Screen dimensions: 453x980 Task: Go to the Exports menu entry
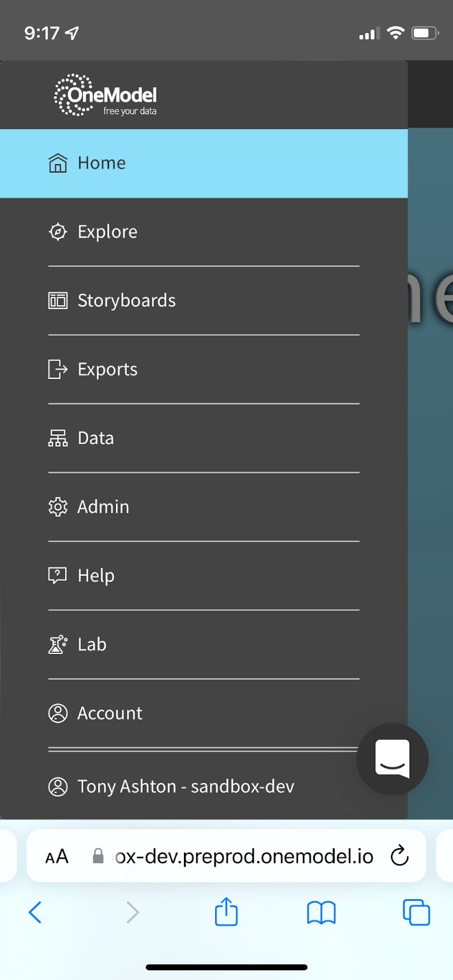107,369
